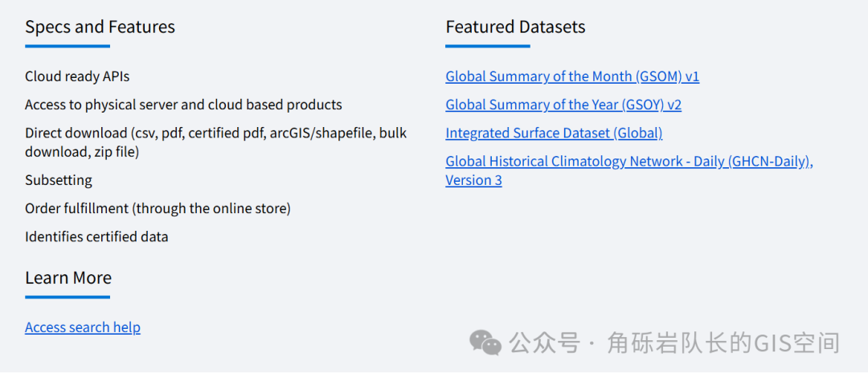The image size is (868, 378).
Task: Click blue underline bar beneath Featured Datasets
Action: (488, 46)
